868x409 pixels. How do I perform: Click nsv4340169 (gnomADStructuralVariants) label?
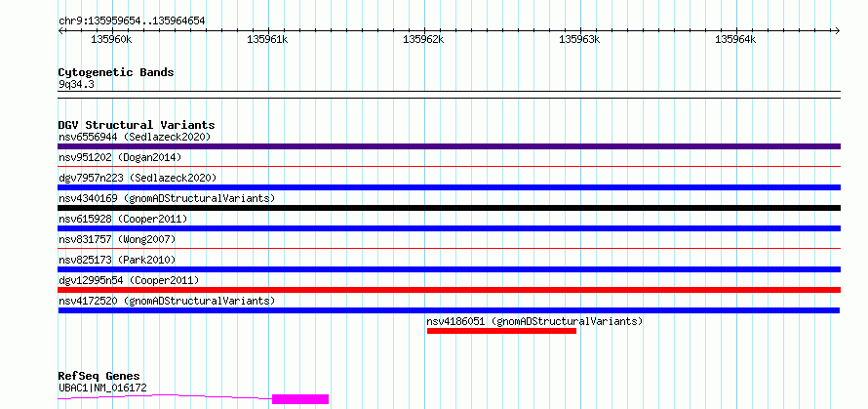tap(167, 198)
